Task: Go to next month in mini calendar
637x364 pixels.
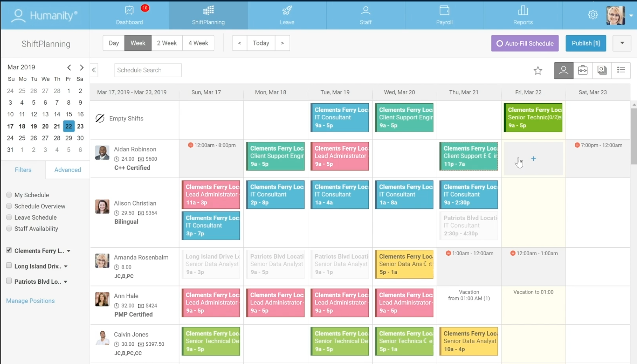Action: tap(81, 68)
